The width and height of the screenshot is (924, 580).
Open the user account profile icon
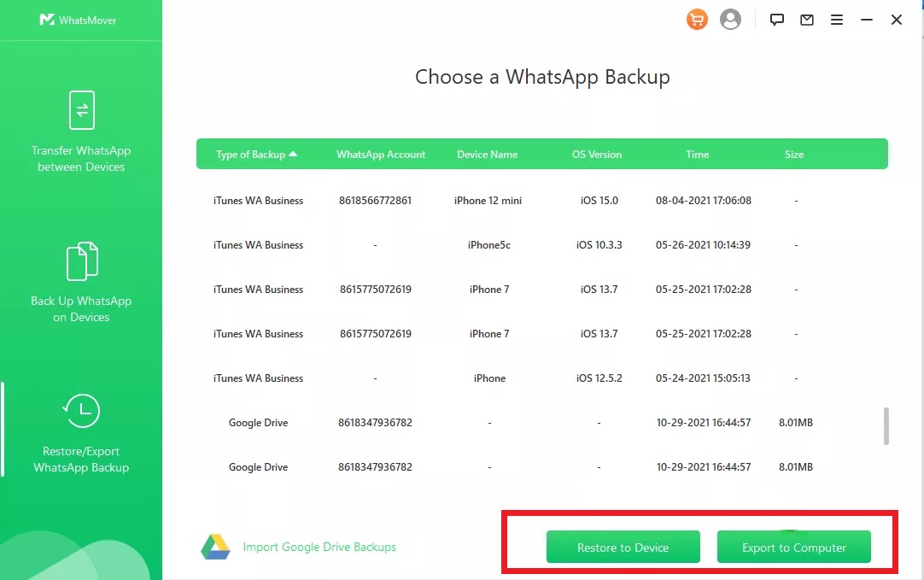point(730,20)
